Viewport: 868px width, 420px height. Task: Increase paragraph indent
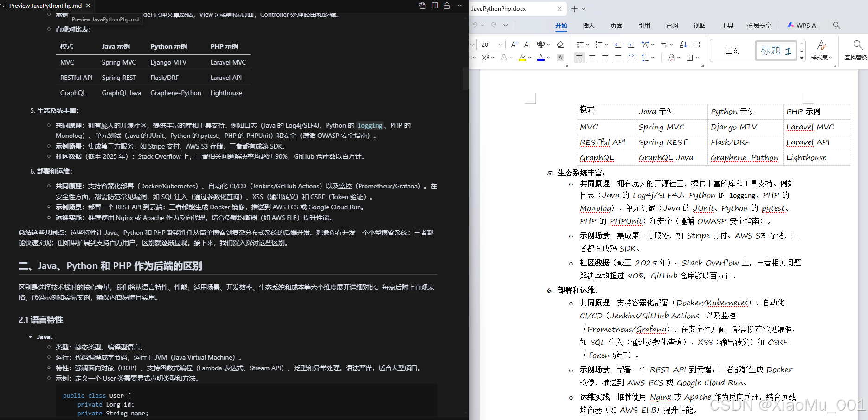pos(631,45)
